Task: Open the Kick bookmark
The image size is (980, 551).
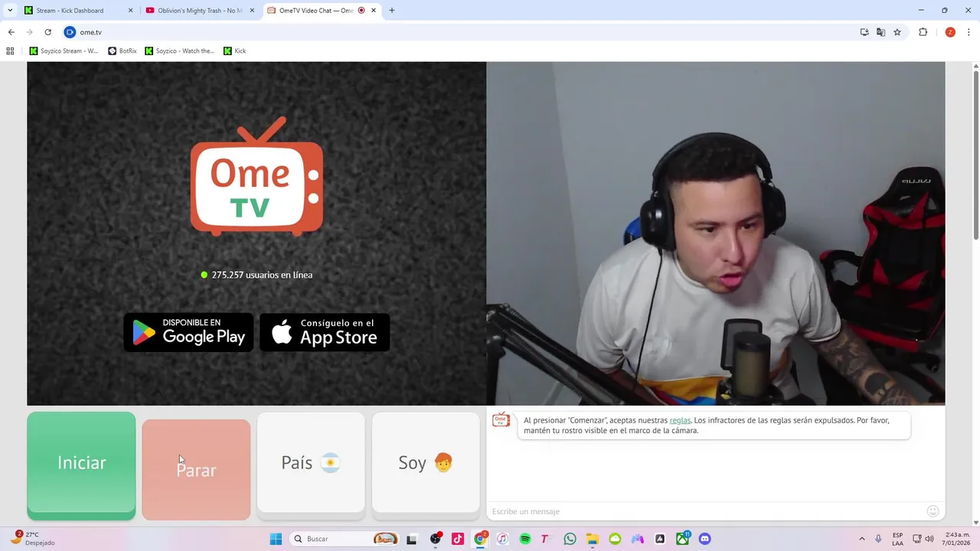Action: [x=235, y=51]
